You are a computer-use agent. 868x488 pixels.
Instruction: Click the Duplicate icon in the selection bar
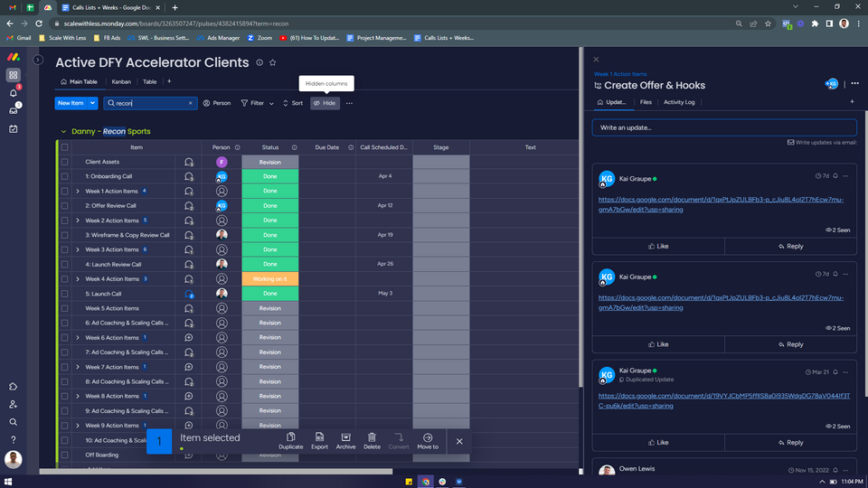(x=290, y=437)
